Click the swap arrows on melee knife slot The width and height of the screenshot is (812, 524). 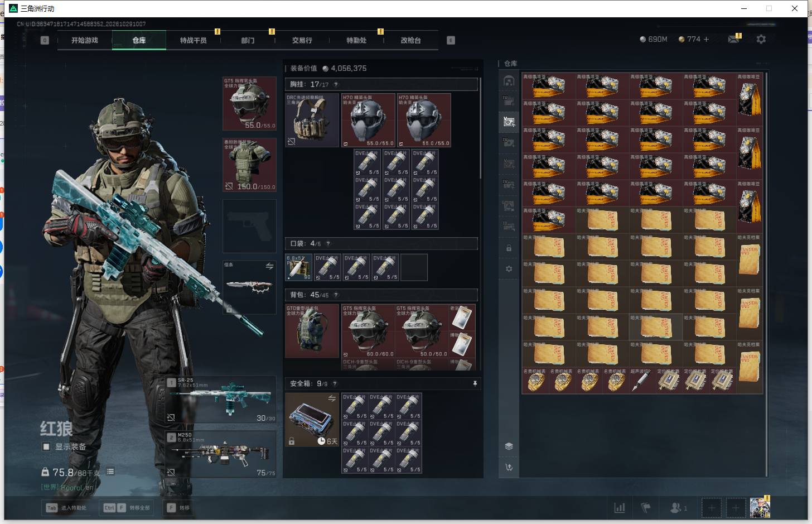pos(269,266)
